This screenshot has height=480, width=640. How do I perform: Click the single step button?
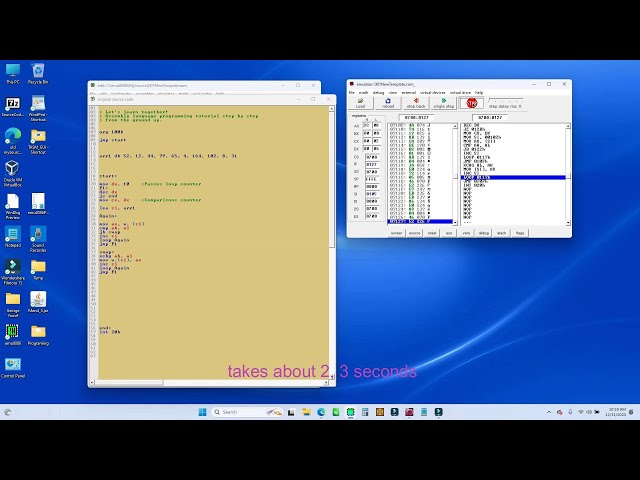tap(444, 103)
